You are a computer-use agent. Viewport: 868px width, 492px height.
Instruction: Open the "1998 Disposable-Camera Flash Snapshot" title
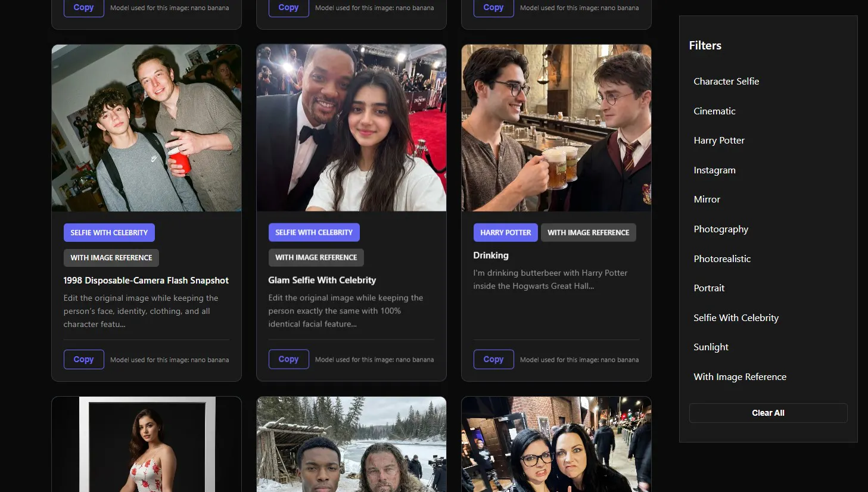tap(146, 281)
